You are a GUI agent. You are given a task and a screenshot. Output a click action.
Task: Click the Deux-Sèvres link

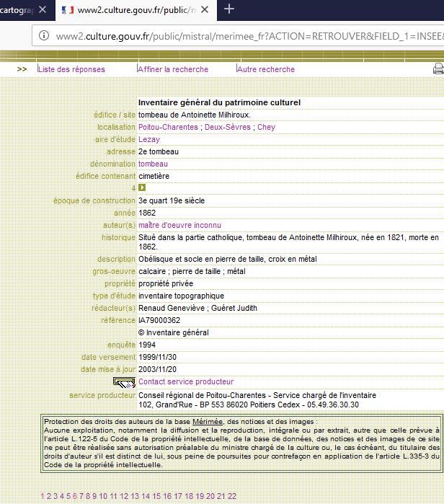click(x=228, y=127)
